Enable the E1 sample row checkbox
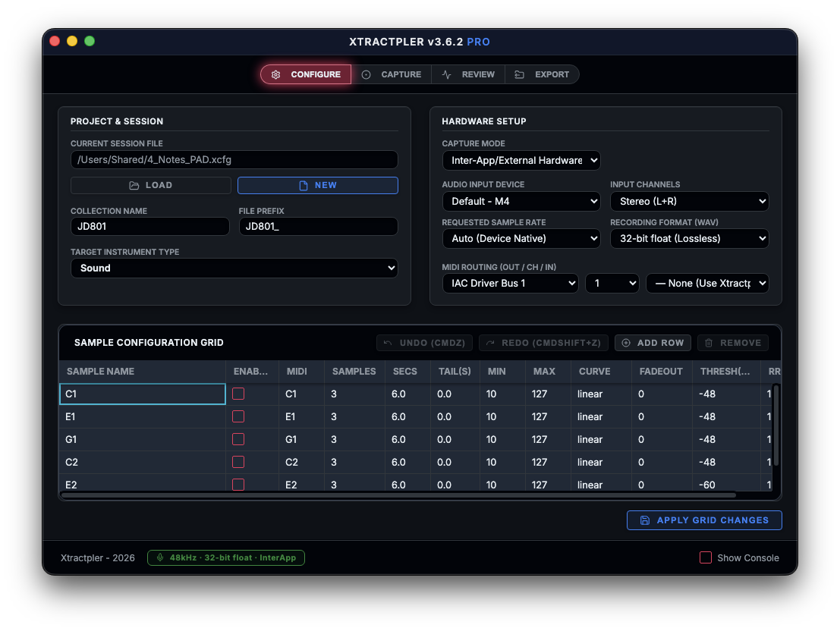The width and height of the screenshot is (840, 631). pos(238,416)
